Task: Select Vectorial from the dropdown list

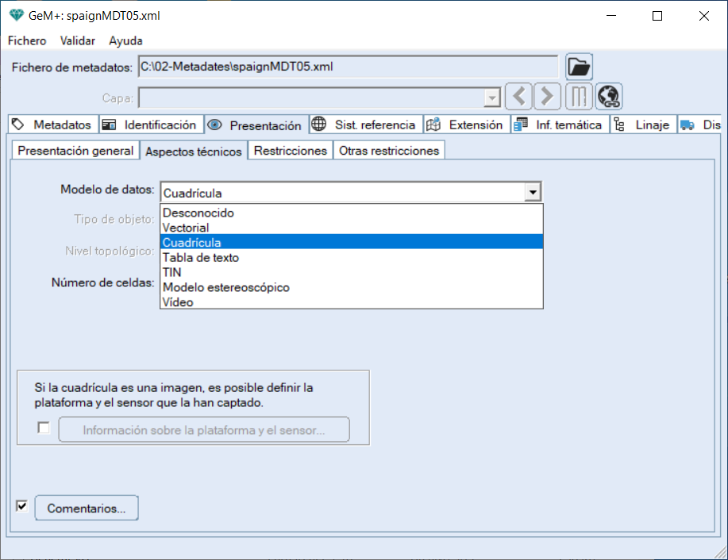Action: click(x=186, y=228)
